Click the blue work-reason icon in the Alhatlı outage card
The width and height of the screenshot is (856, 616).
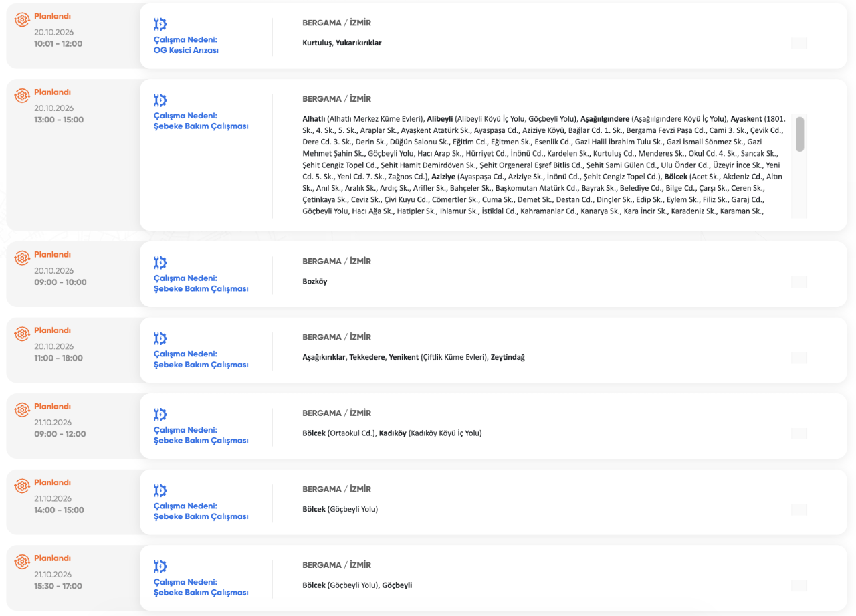coord(160,100)
